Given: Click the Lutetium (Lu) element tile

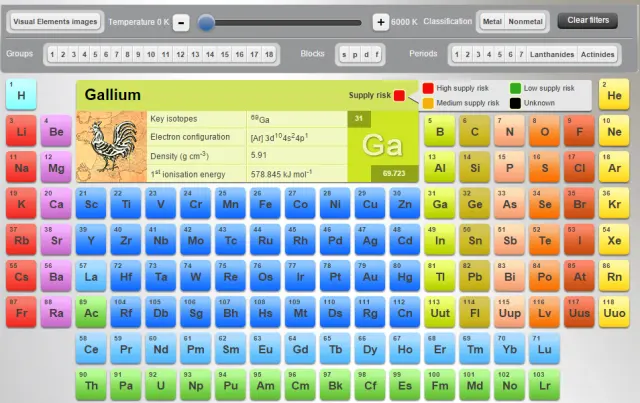Looking at the screenshot, I should [544, 349].
